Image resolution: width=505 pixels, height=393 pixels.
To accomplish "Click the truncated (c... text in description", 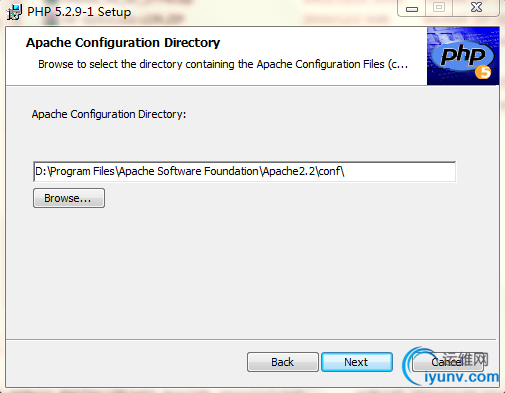I will click(x=398, y=64).
